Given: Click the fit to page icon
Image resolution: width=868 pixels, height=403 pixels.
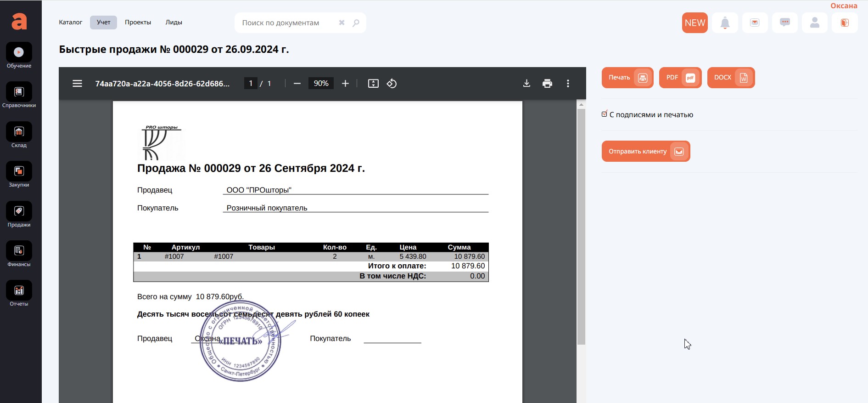Looking at the screenshot, I should coord(373,84).
